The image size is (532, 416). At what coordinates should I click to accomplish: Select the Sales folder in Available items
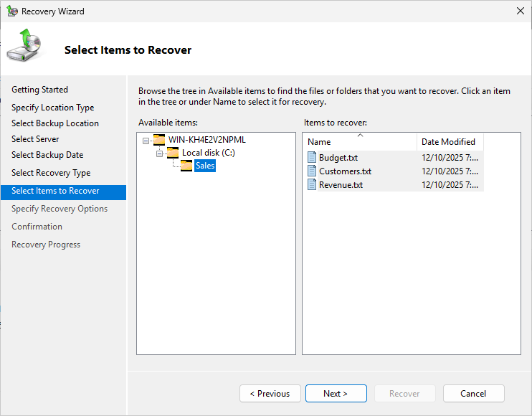point(205,166)
